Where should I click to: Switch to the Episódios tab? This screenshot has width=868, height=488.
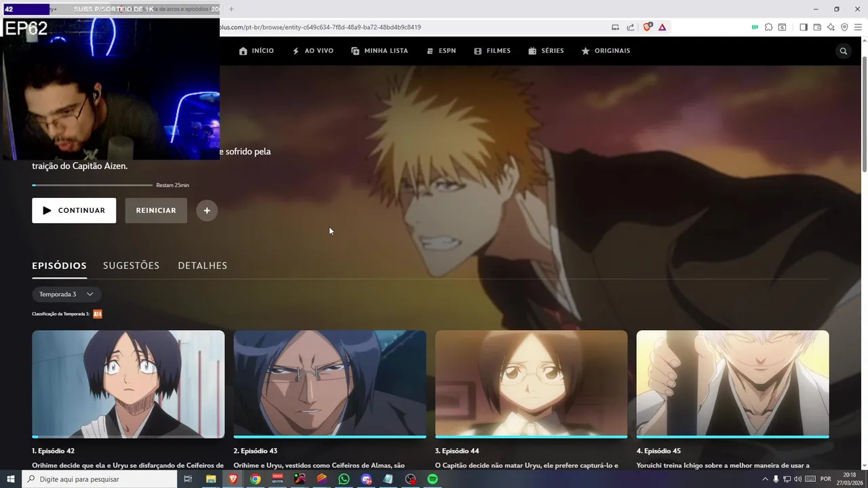pos(59,266)
